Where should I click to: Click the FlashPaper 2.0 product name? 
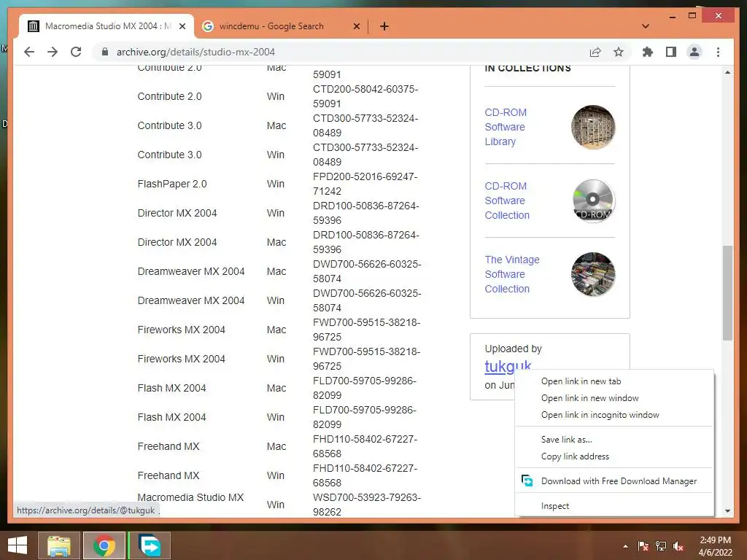tap(172, 184)
